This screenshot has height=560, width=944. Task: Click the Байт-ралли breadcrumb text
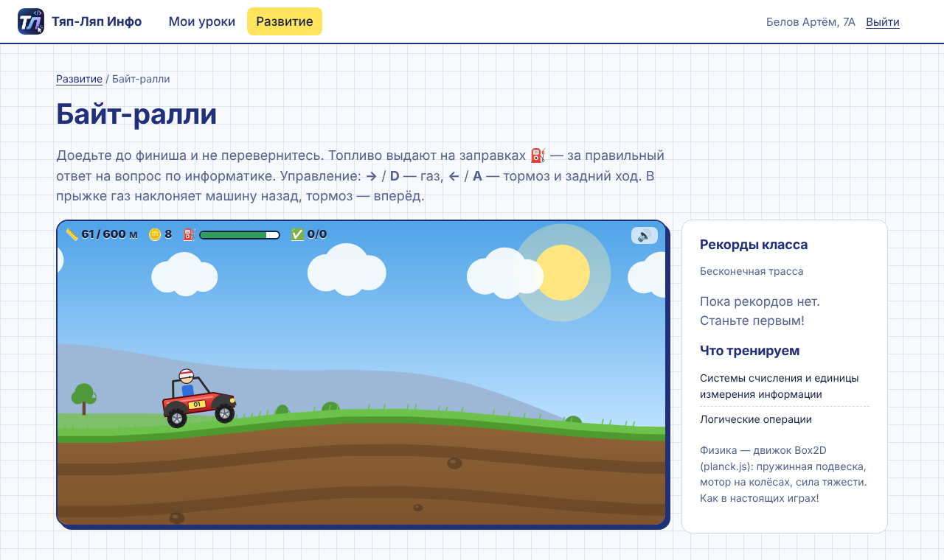[x=141, y=79]
